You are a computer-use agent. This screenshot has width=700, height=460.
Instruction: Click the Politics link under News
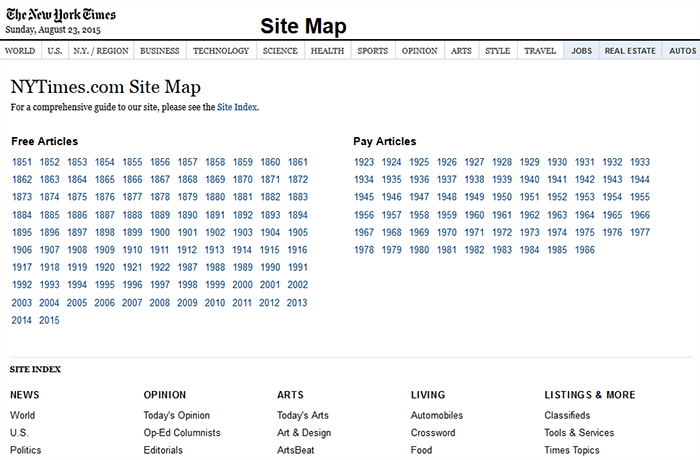point(25,451)
